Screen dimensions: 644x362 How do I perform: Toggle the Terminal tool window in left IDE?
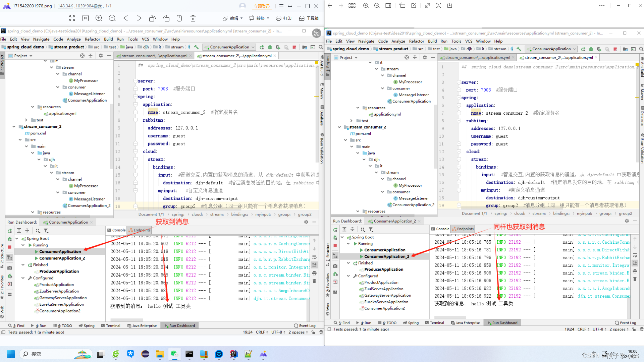(111, 325)
